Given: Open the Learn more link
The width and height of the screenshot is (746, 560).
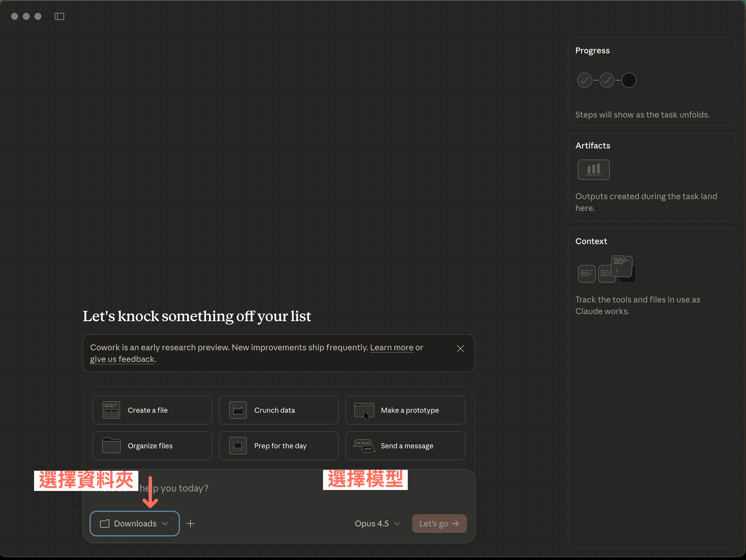Looking at the screenshot, I should (x=392, y=347).
